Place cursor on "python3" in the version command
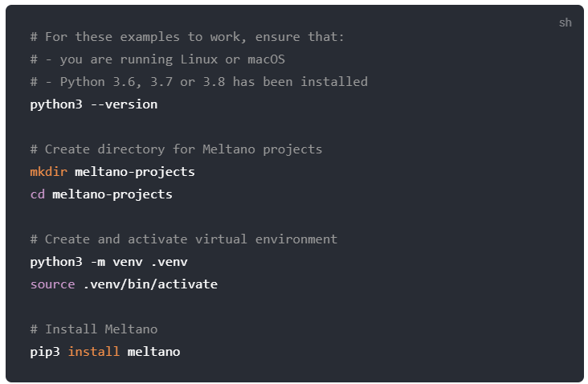588x384 pixels. (x=56, y=104)
